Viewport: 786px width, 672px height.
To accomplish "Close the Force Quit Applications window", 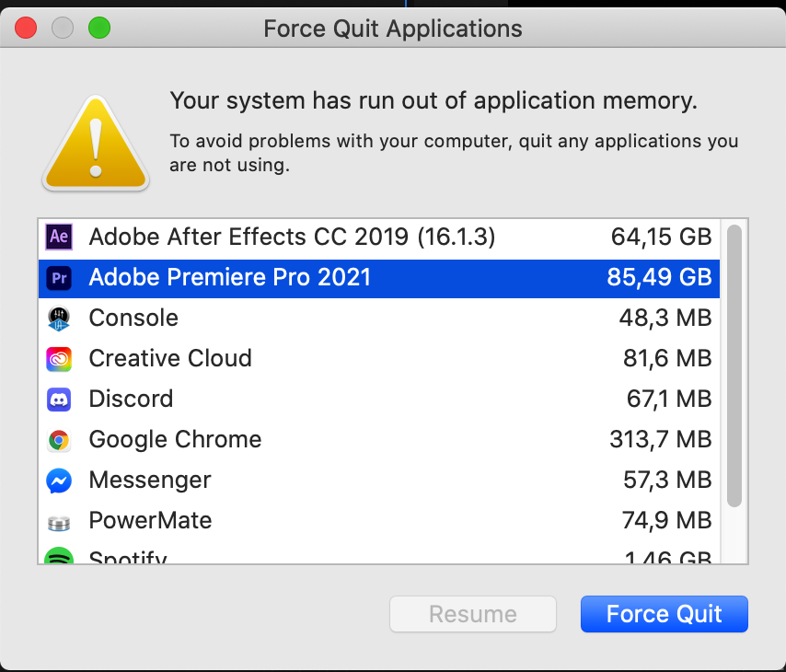I will click(x=26, y=28).
